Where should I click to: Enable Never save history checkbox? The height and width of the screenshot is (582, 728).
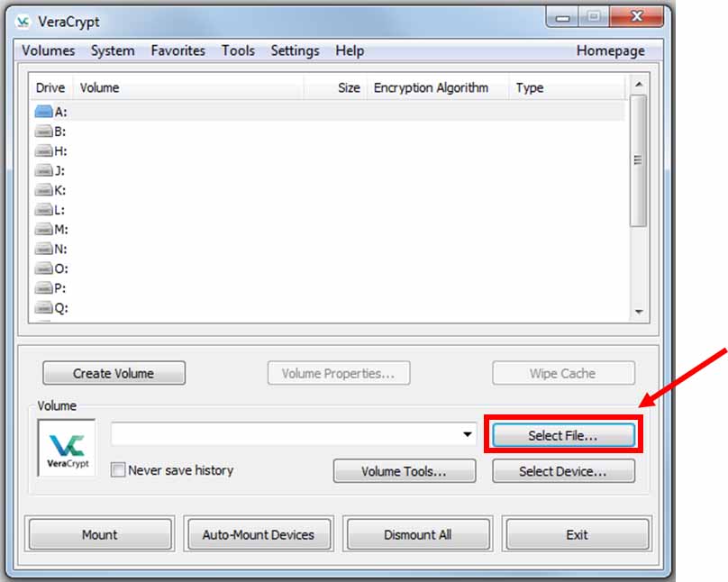point(118,469)
